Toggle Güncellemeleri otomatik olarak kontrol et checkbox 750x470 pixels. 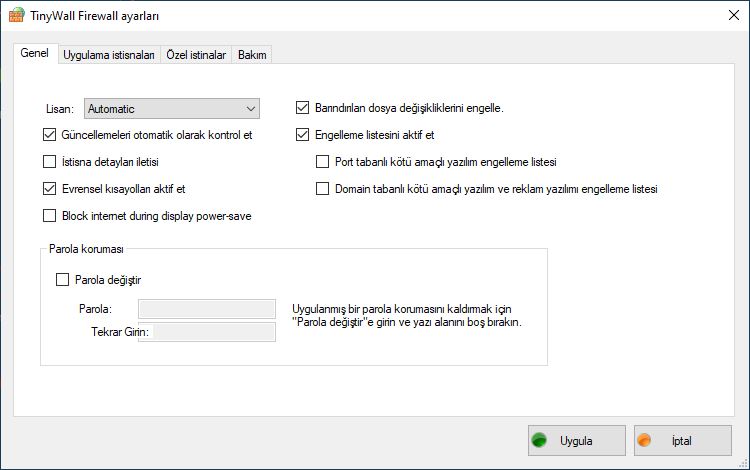point(49,135)
